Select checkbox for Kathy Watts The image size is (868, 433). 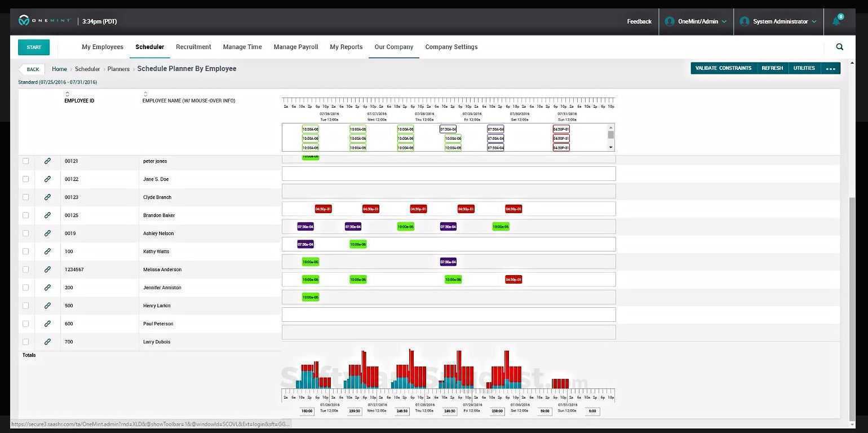(x=25, y=251)
